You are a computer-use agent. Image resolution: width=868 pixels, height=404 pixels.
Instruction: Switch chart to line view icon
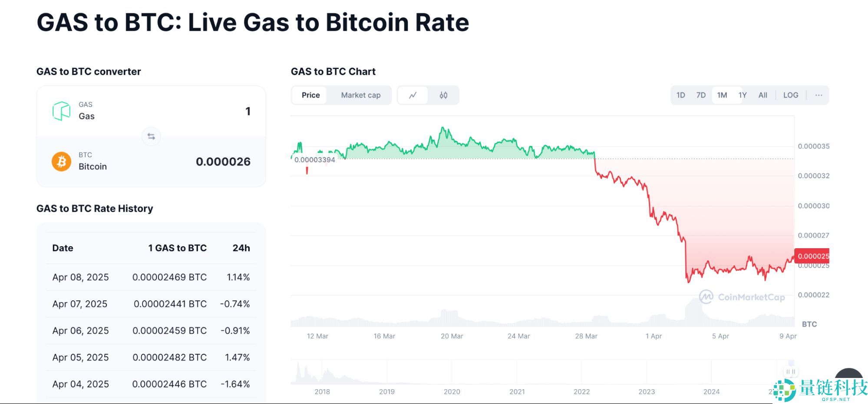pyautogui.click(x=413, y=95)
